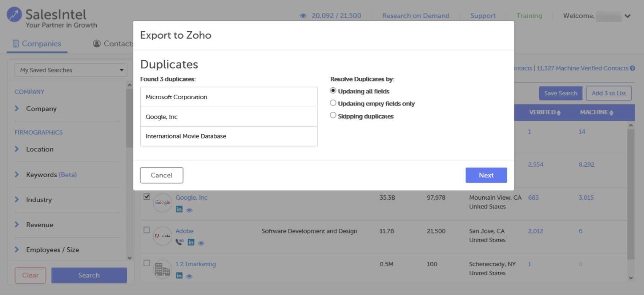The image size is (644, 295).
Task: Cancel the Export to Zoho dialog
Action: click(x=162, y=175)
